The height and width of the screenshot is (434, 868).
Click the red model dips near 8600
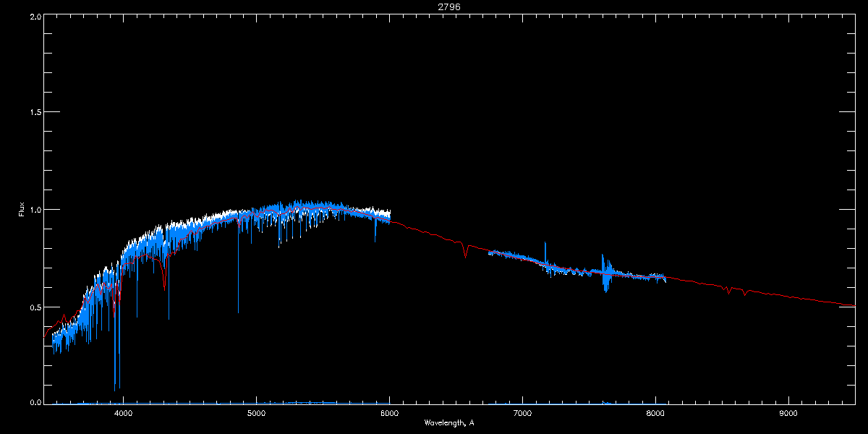[x=736, y=290]
